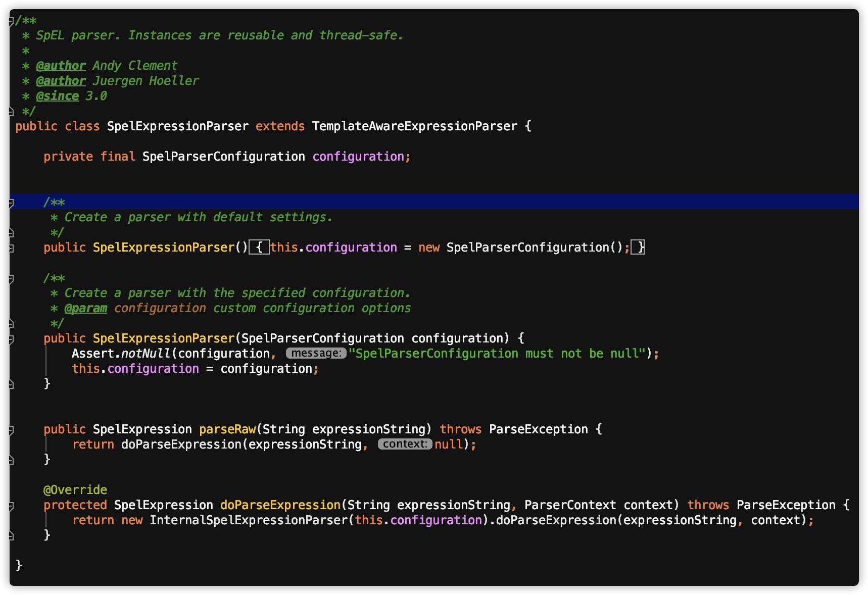This screenshot has height=595, width=868.
Task: Click the final closing brace of the class
Action: (x=19, y=565)
